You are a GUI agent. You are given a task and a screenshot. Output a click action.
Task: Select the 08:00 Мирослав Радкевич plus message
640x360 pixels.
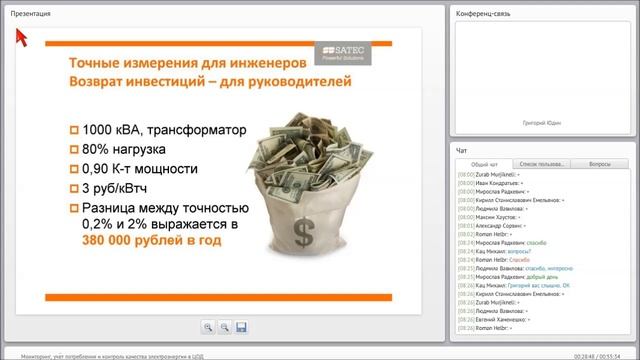coord(493,192)
